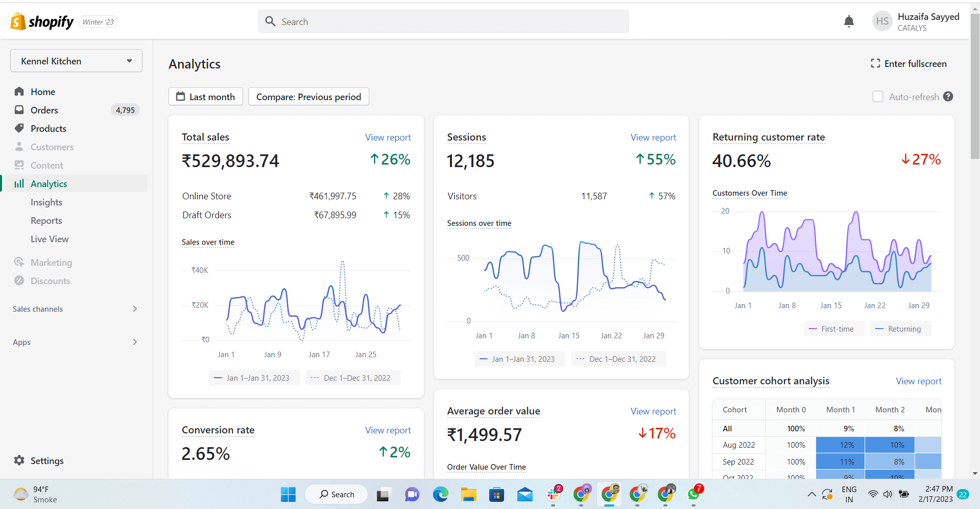Open Settings via the gear icon

(19, 460)
